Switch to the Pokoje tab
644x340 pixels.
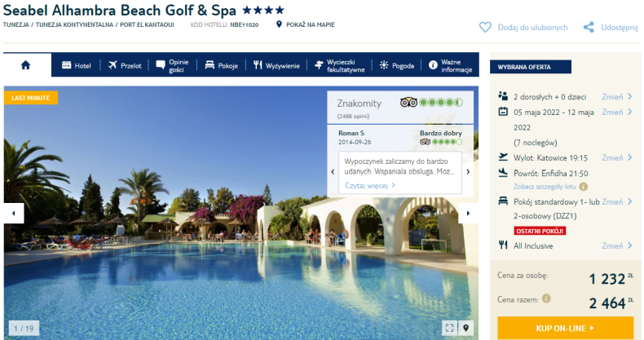tap(222, 65)
